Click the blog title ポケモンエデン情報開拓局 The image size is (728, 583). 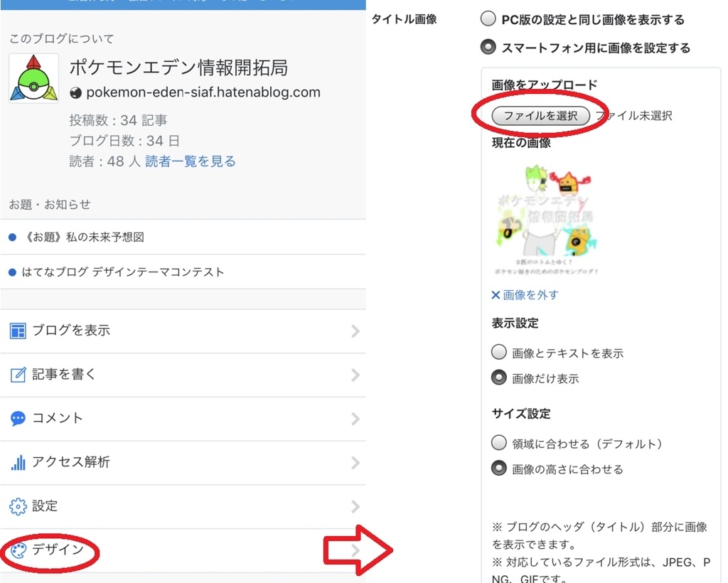click(178, 68)
